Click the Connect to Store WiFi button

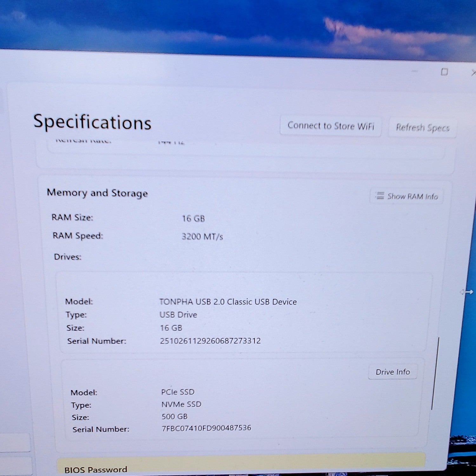(331, 126)
